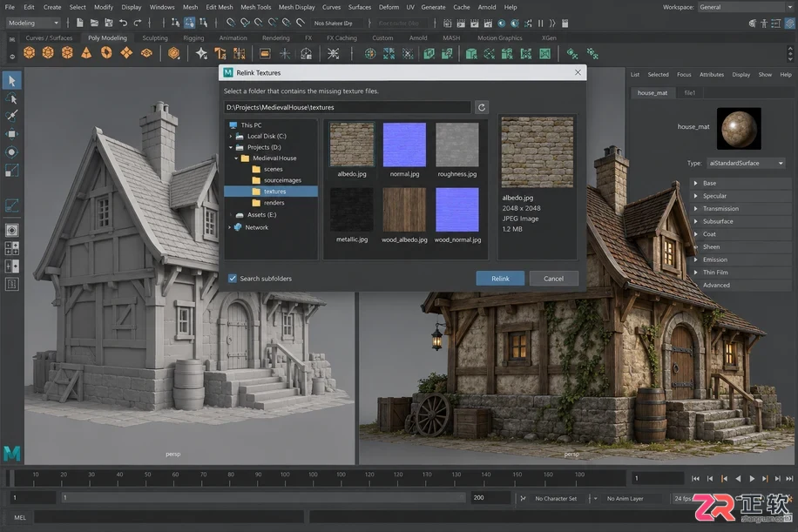Open the Deform menu
This screenshot has width=798, height=532.
click(x=389, y=7)
